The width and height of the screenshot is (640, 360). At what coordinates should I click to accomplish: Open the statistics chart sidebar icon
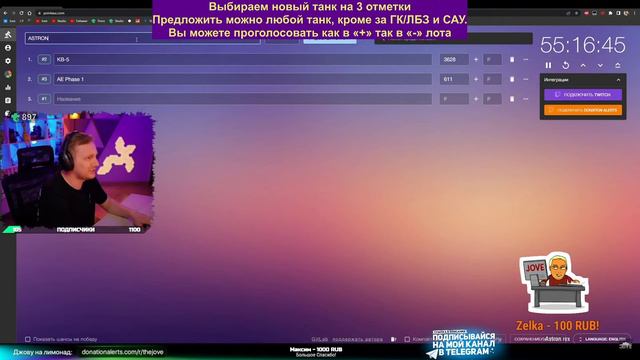[8, 87]
